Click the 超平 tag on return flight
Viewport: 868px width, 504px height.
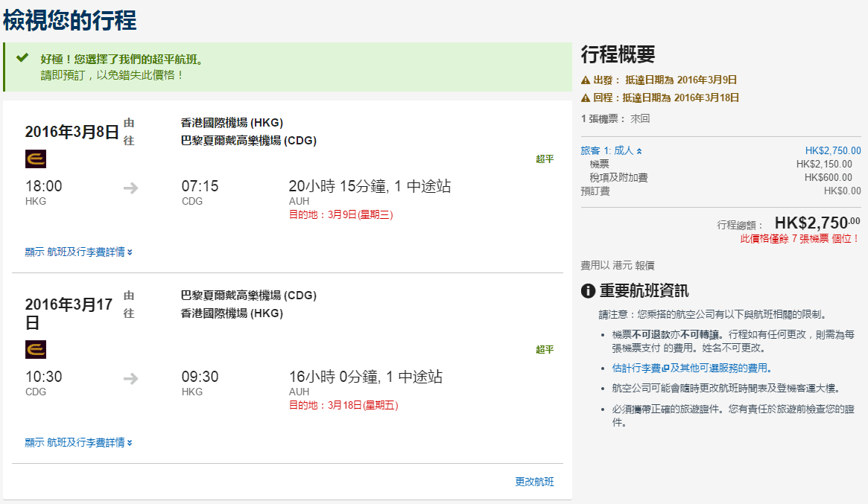click(545, 350)
